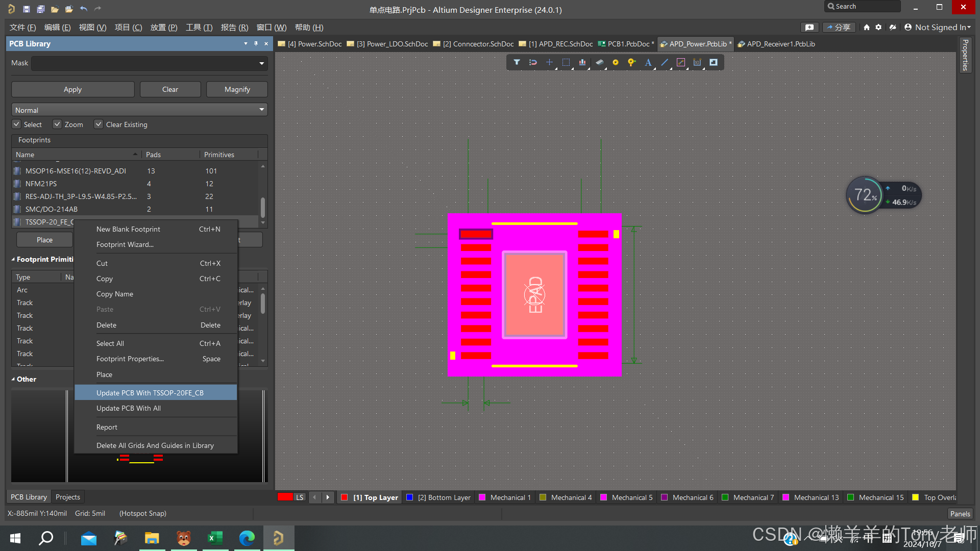Click the selection filter funnel icon
Image resolution: width=980 pixels, height=551 pixels.
click(517, 62)
